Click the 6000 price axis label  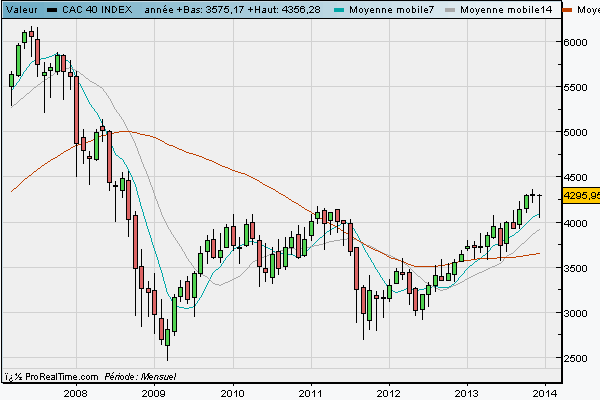click(x=576, y=42)
